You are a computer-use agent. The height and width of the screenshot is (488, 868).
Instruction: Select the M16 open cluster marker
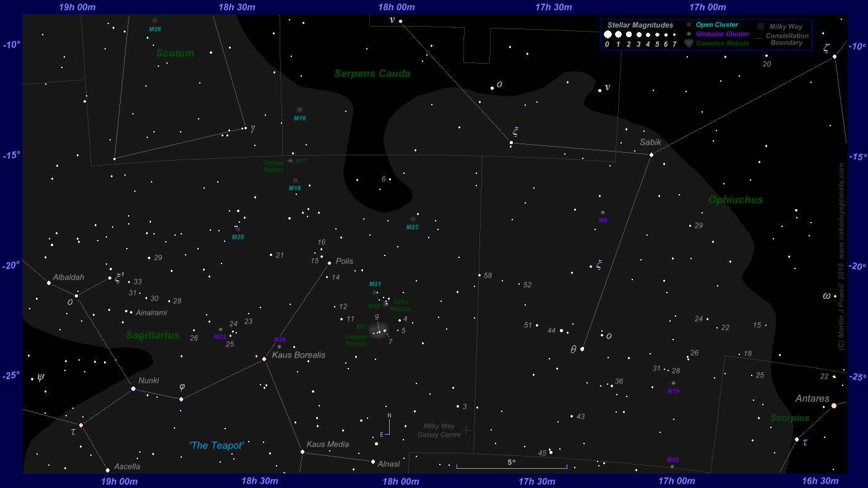pyautogui.click(x=299, y=110)
